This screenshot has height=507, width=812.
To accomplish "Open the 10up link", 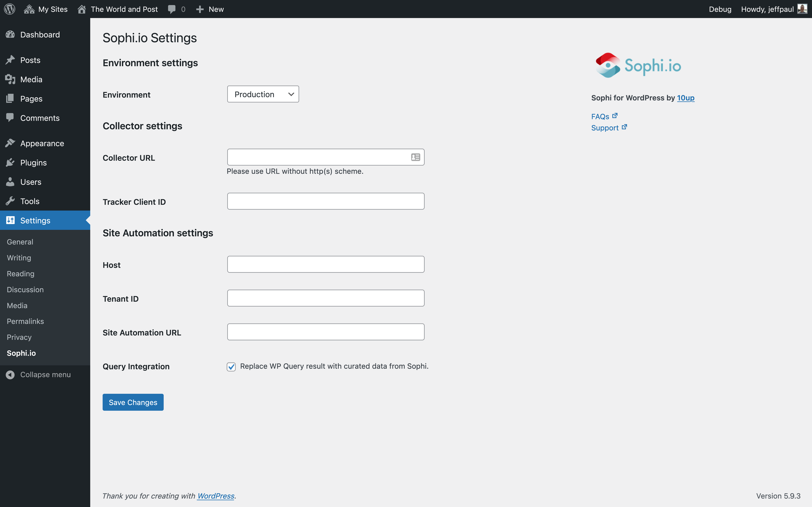I will click(686, 98).
